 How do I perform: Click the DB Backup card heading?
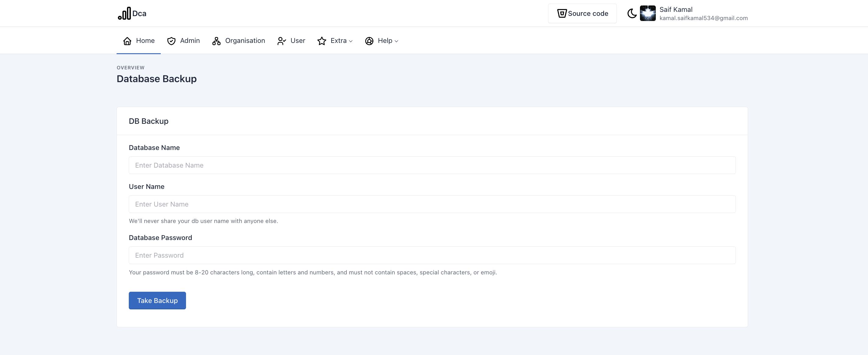pyautogui.click(x=149, y=121)
